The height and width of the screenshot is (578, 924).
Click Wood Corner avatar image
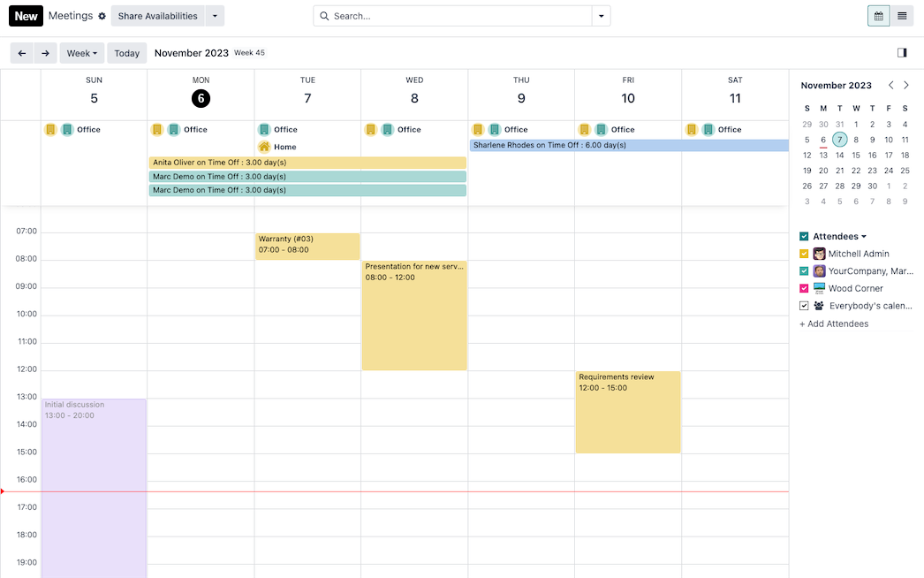[x=819, y=288]
